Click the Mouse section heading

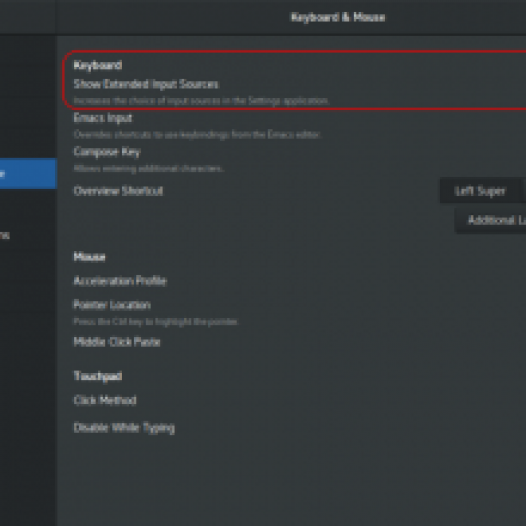90,257
